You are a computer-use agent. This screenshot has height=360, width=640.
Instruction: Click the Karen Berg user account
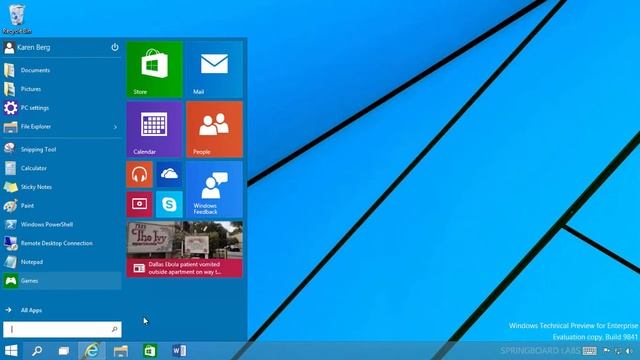click(28, 47)
